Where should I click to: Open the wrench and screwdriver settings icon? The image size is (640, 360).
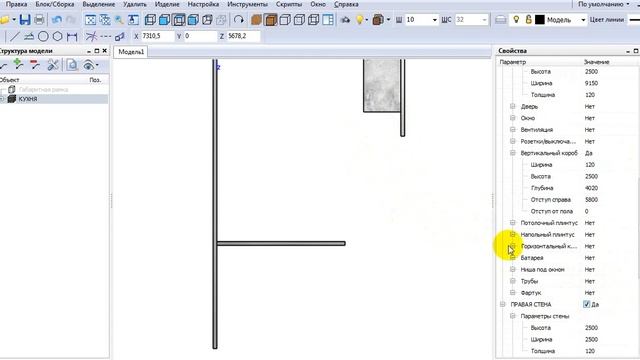tap(53, 64)
